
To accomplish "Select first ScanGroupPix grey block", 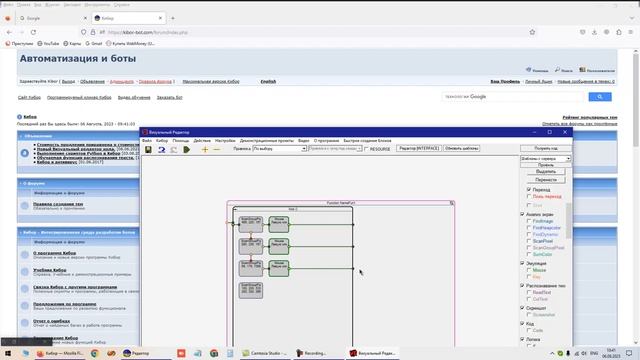I will click(251, 224).
